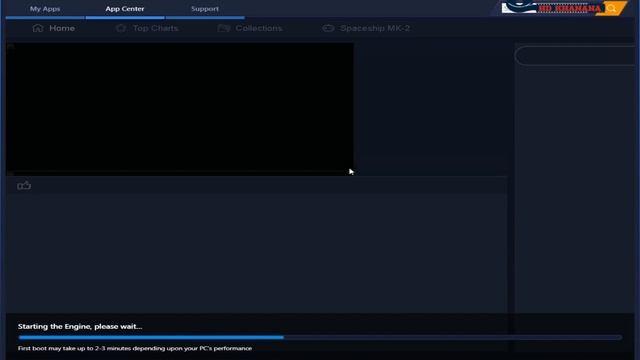
Task: Open the Spaceship MK-2 entry
Action: tap(366, 28)
